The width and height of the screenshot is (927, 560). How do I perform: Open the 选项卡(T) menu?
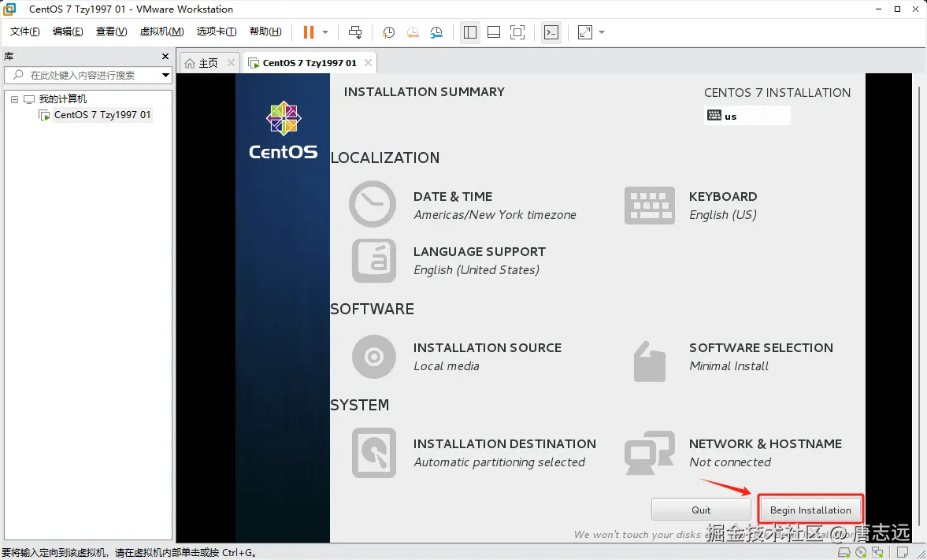coord(217,32)
